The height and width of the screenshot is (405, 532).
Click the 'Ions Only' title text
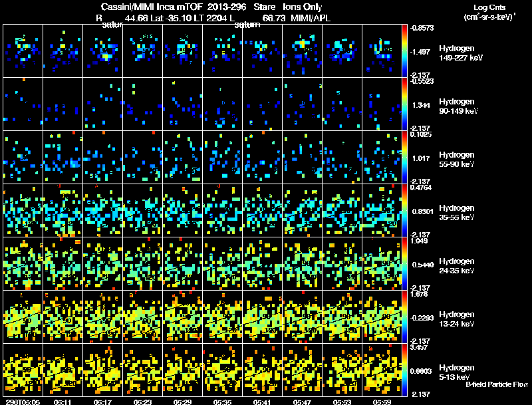pyautogui.click(x=302, y=7)
